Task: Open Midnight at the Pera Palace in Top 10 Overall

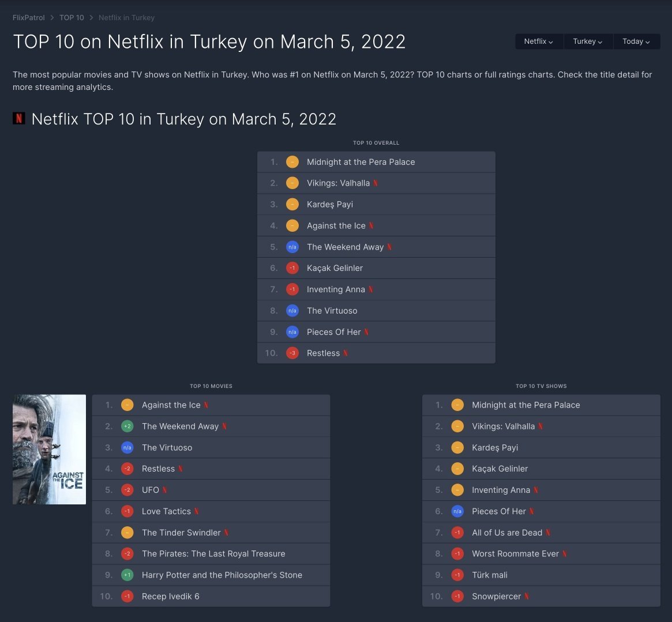Action: pos(361,162)
